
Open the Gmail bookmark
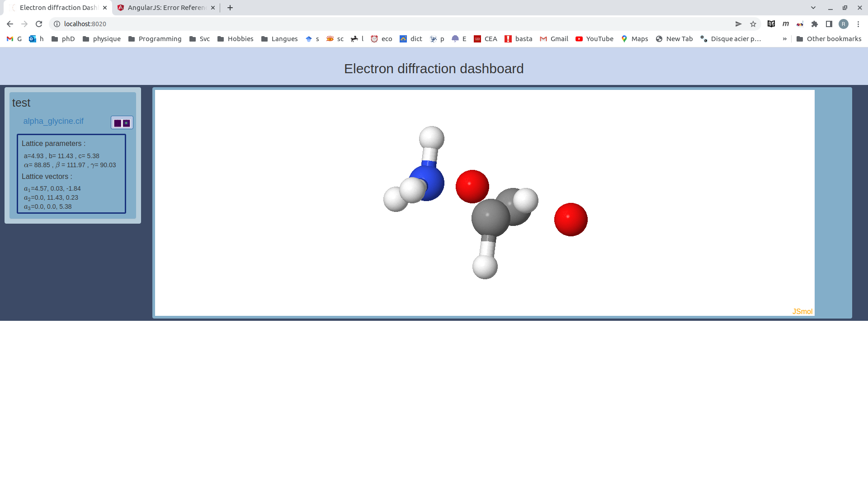554,39
